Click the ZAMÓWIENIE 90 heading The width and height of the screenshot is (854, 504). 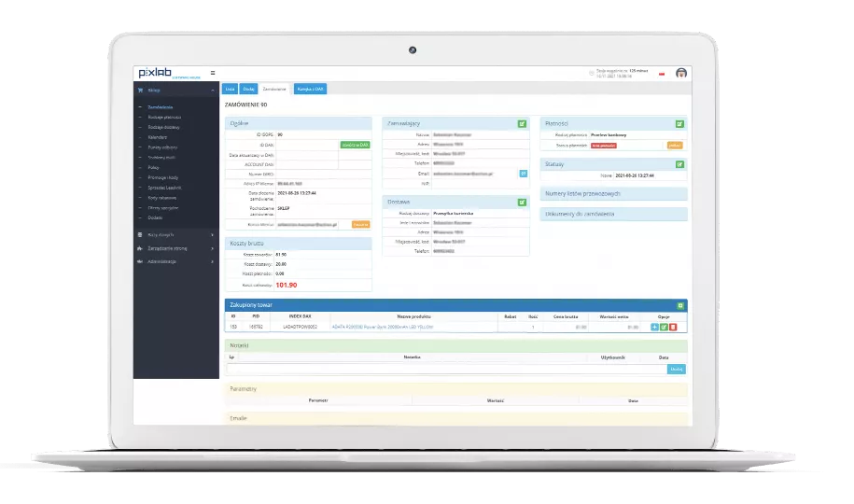tap(245, 105)
